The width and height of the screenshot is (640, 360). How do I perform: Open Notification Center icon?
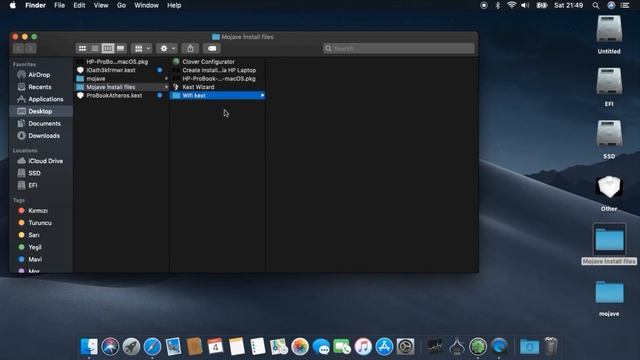[x=625, y=5]
